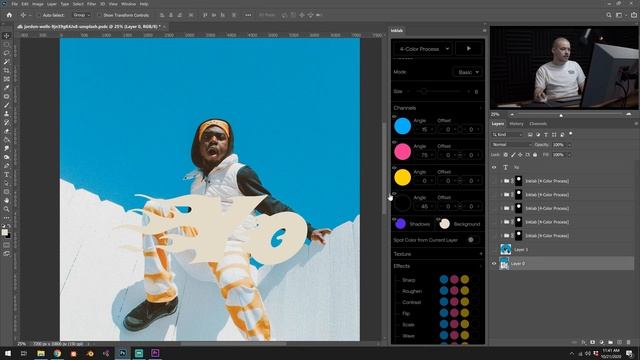The width and height of the screenshot is (640, 360).
Task: Toggle Show Transform Controls checkbox
Action: tap(99, 15)
